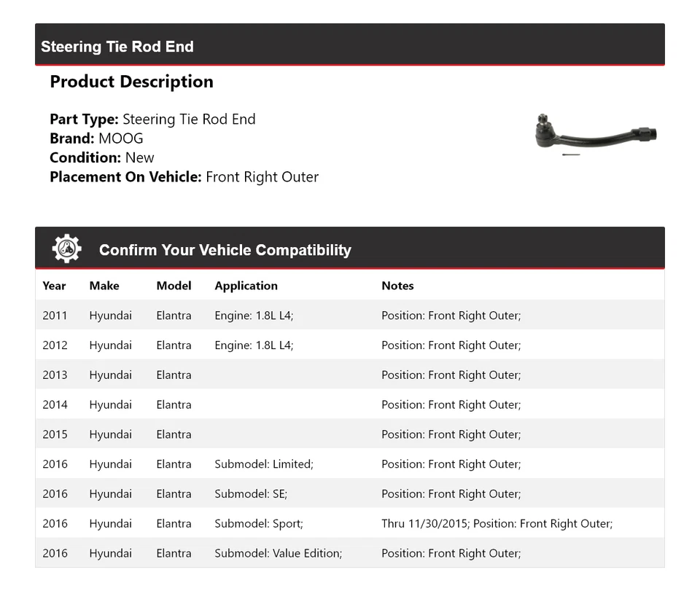Click the Submodel: Limited application cell
Image resolution: width=700 pixels, height=591 pixels.
point(263,464)
